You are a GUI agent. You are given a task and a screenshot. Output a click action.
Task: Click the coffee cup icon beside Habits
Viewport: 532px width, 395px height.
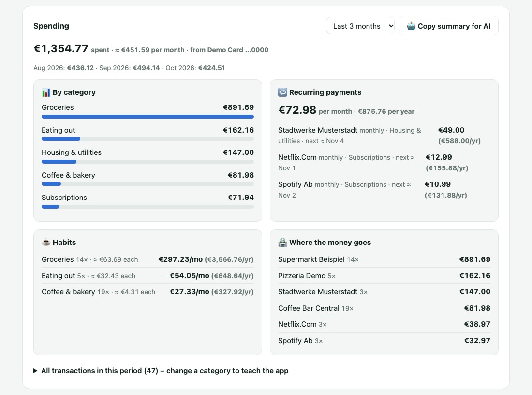pos(46,243)
